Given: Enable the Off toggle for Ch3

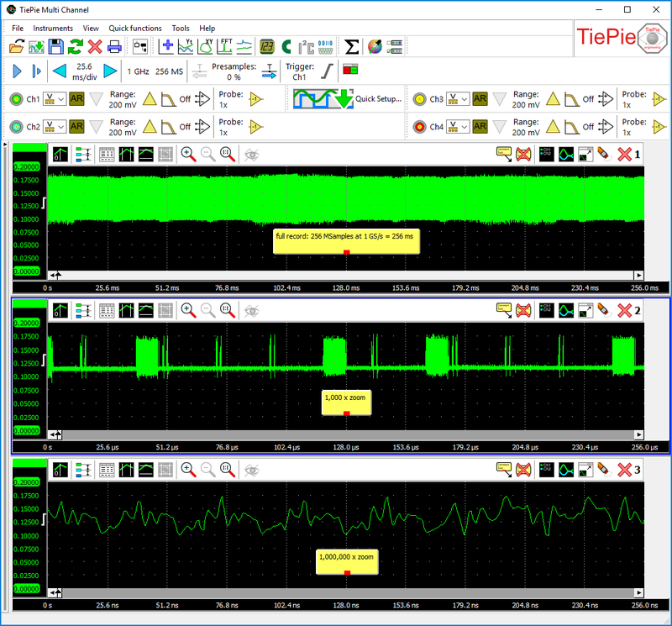Looking at the screenshot, I should click(x=589, y=98).
